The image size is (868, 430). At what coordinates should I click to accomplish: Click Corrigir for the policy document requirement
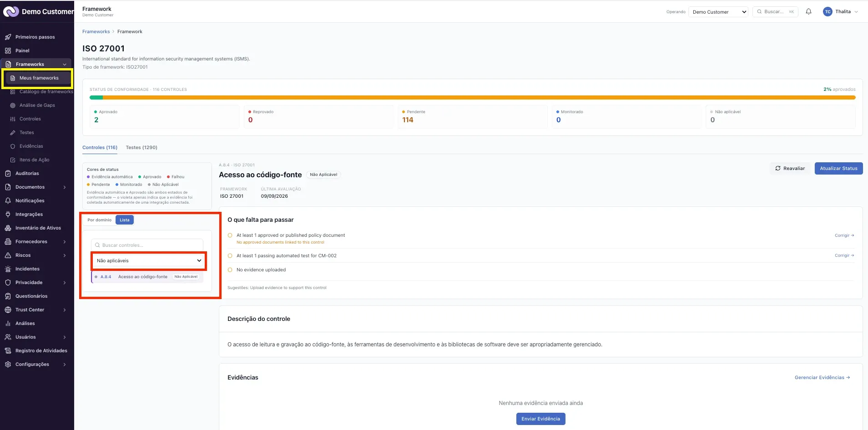coord(844,235)
